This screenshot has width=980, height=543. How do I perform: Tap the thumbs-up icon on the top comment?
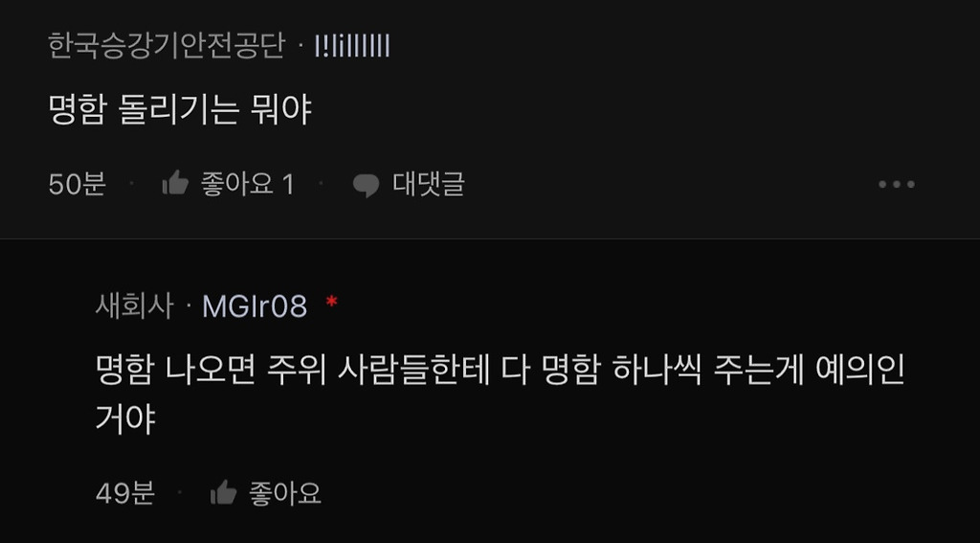176,183
